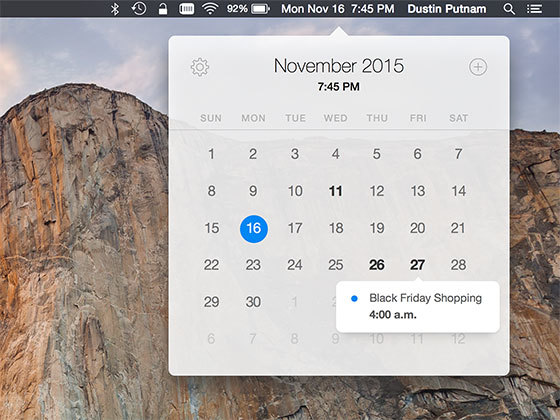Open Wi-Fi menu in menu bar
560x420 pixels.
[x=210, y=9]
